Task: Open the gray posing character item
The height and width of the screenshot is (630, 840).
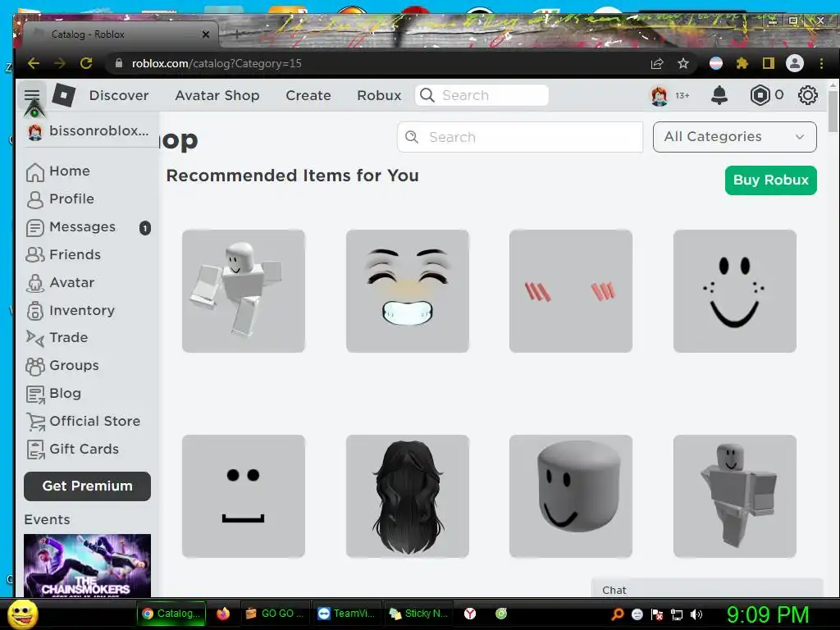Action: [734, 496]
